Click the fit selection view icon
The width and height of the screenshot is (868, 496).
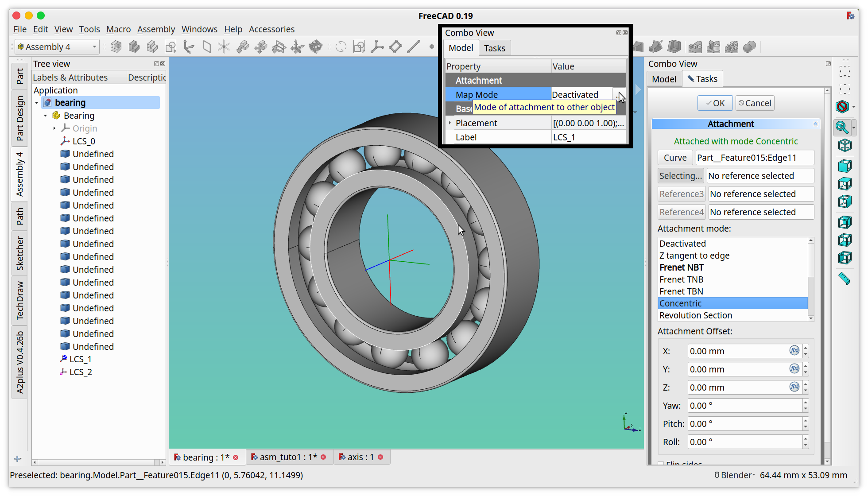pyautogui.click(x=845, y=89)
